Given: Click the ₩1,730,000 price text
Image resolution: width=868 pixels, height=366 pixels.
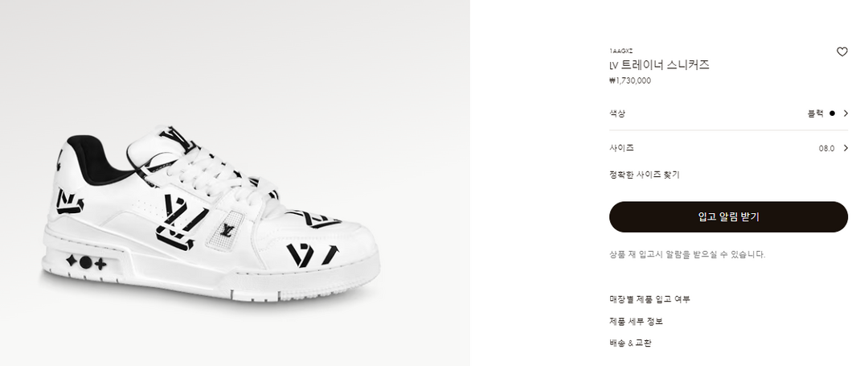Looking at the screenshot, I should point(630,80).
